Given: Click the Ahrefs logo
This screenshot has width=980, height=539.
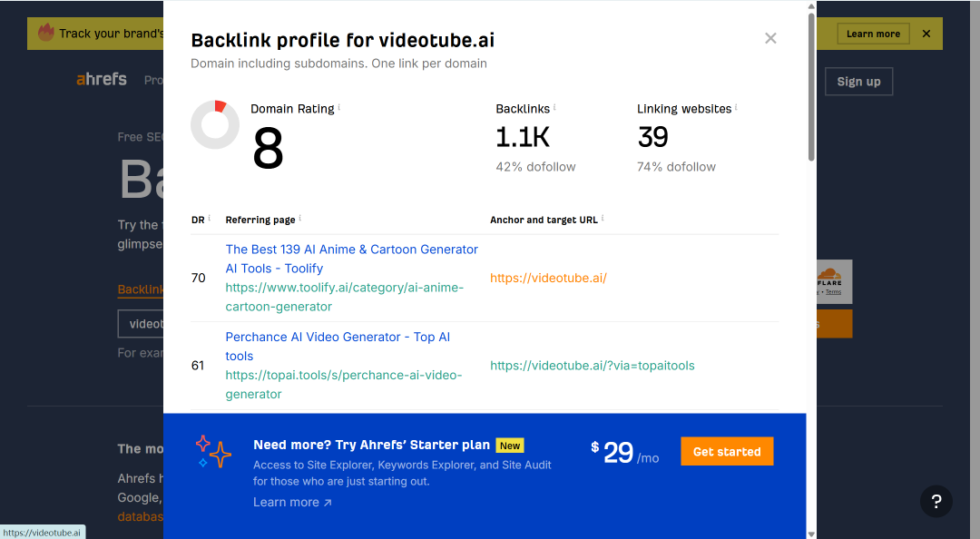Looking at the screenshot, I should point(102,80).
